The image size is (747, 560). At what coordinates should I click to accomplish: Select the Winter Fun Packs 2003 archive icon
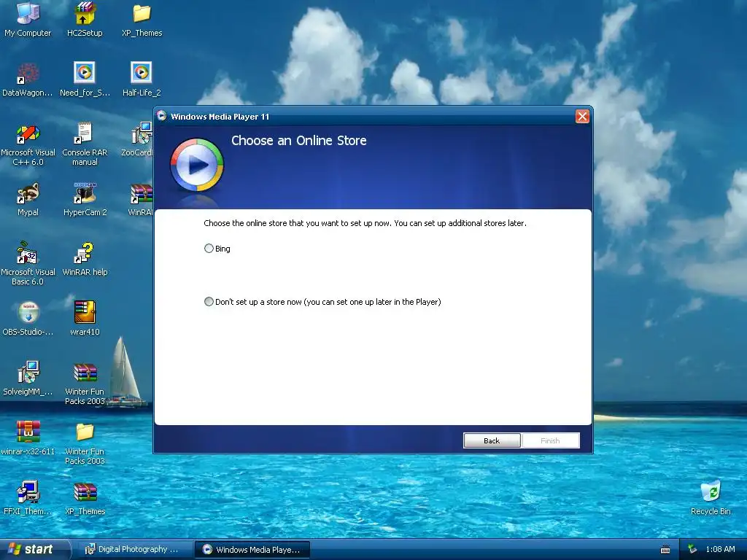coord(85,383)
